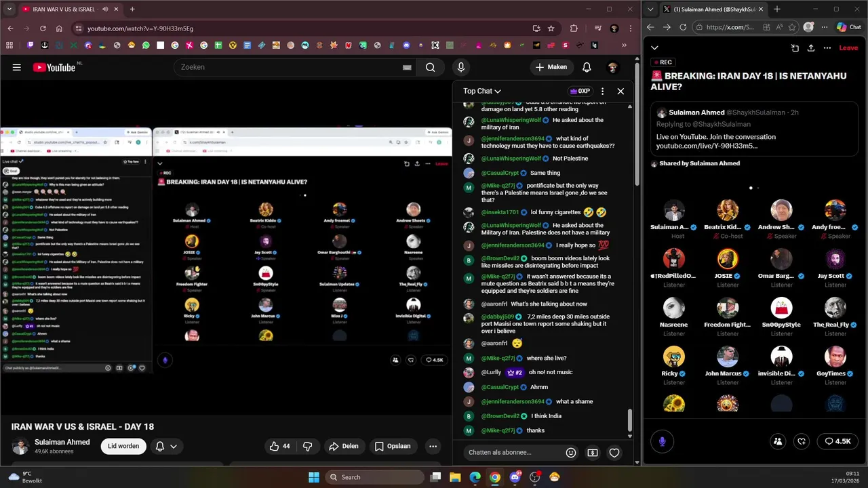The height and width of the screenshot is (488, 868).
Task: Like the video with thumbs up
Action: 280,446
